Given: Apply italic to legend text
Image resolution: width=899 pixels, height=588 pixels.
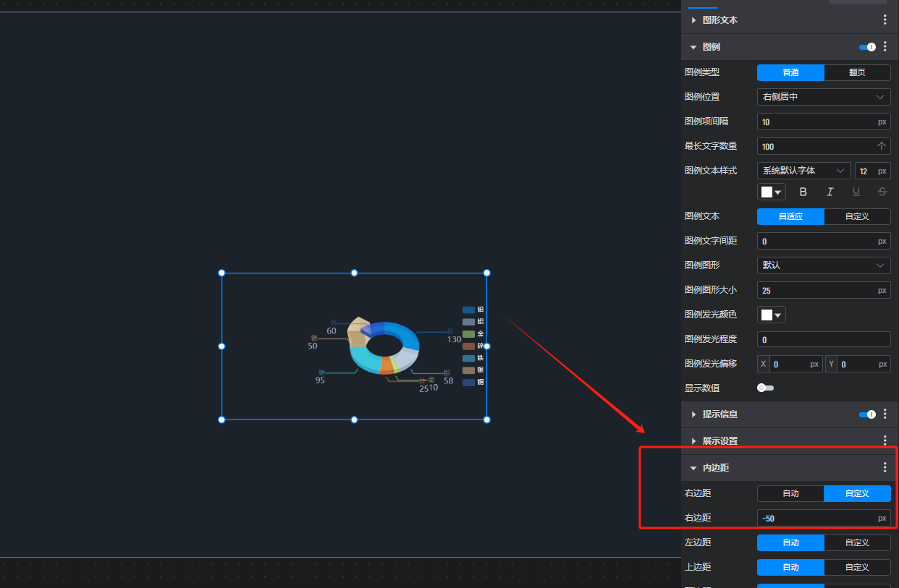Looking at the screenshot, I should 830,192.
